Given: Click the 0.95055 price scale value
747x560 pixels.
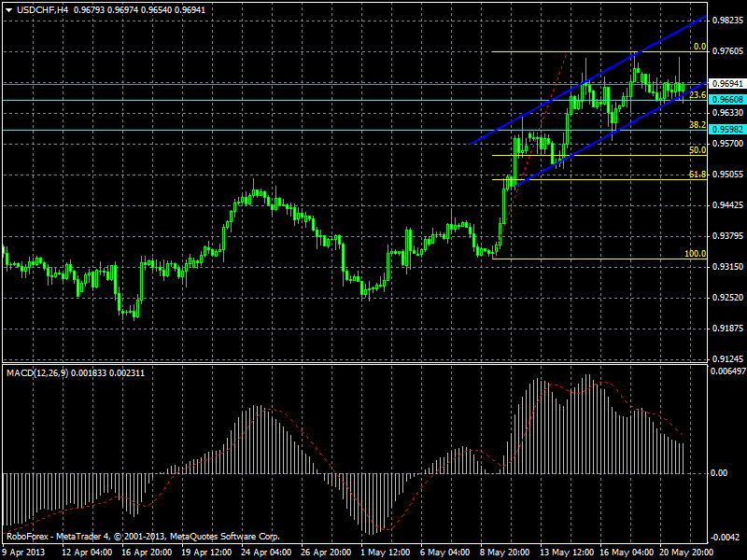Looking at the screenshot, I should pos(728,175).
